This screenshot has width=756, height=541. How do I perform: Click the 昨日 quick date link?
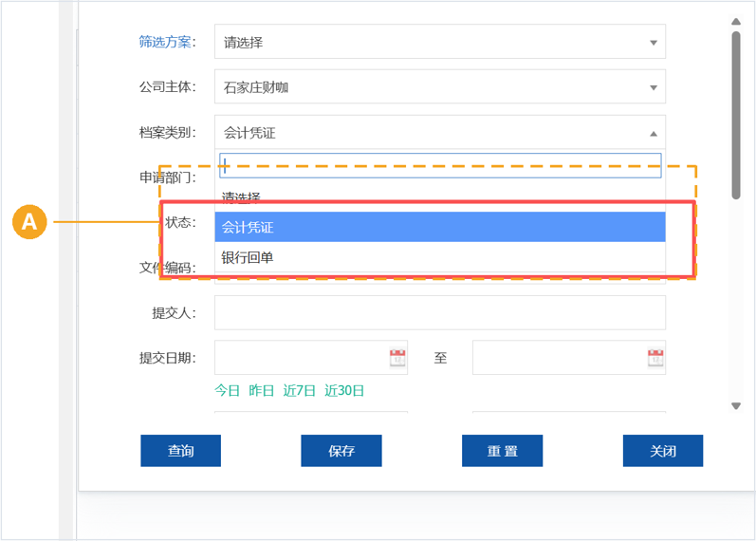[x=261, y=390]
